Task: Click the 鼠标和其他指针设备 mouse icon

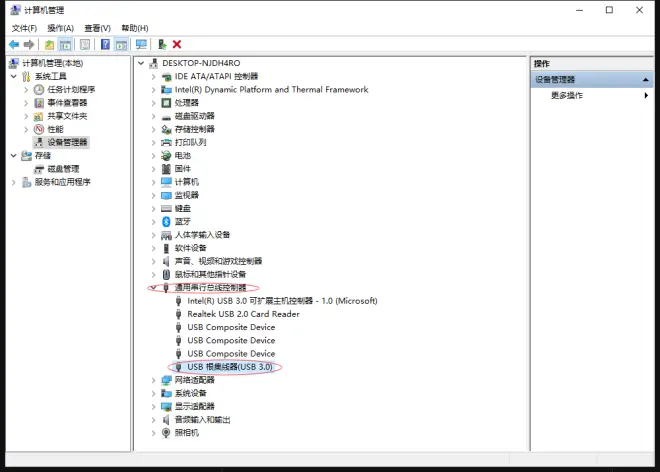Action: 166,275
